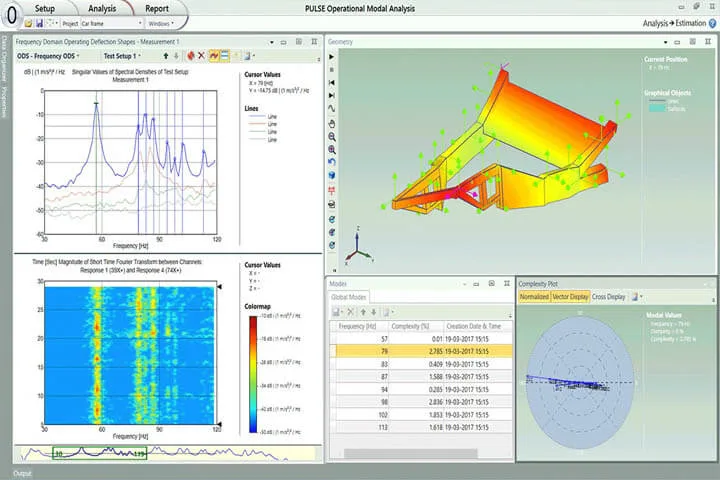720x480 pixels.
Task: Select the 94 Hz mode row
Action: pos(421,390)
